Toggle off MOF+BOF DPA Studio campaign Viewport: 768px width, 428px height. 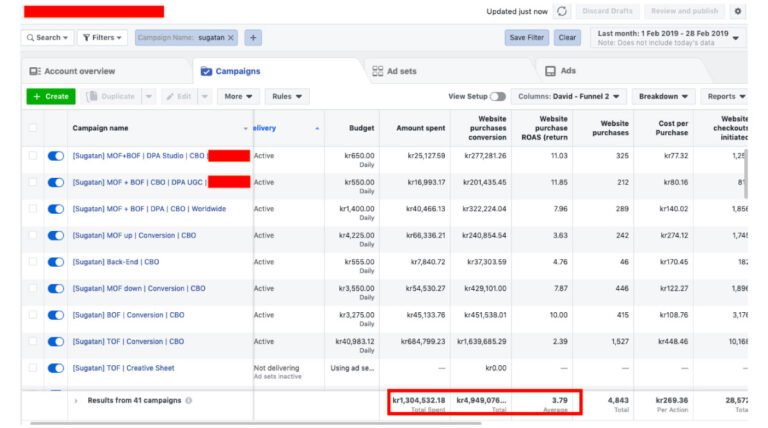(x=56, y=156)
